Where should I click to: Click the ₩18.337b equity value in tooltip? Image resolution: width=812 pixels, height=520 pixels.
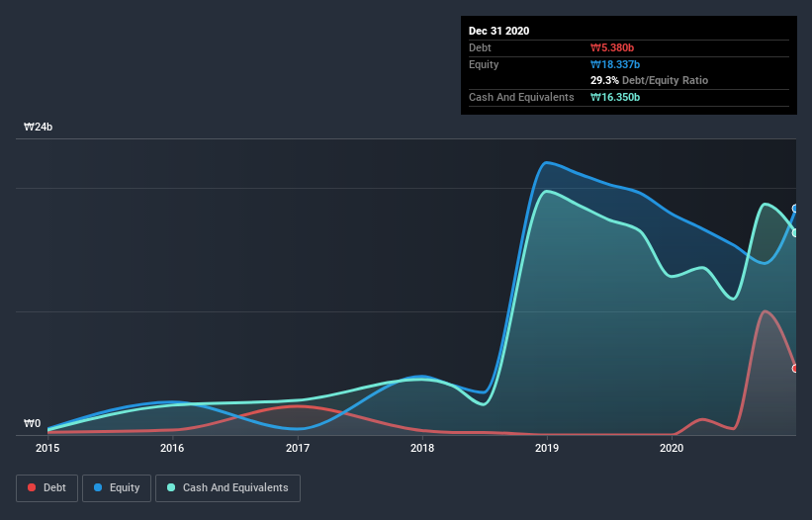(615, 64)
